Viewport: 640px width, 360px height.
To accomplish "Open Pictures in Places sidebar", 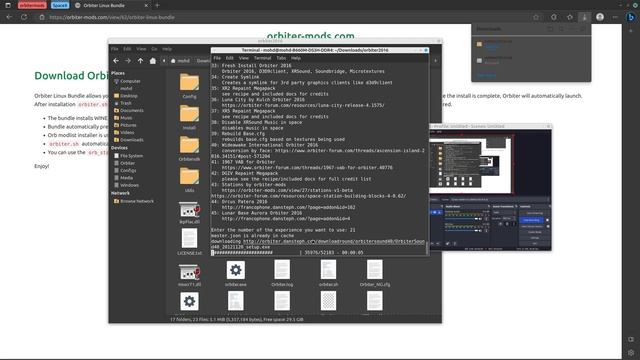I will coord(125,125).
